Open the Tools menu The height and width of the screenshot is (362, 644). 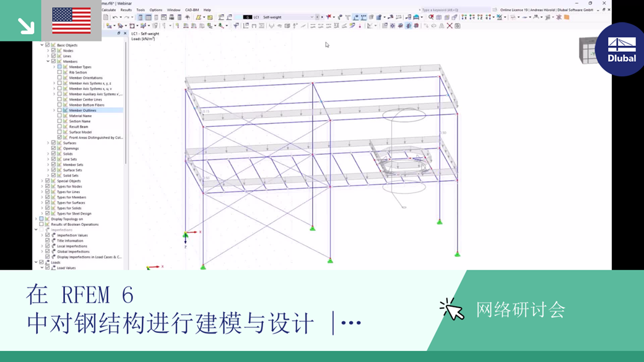[x=141, y=10]
